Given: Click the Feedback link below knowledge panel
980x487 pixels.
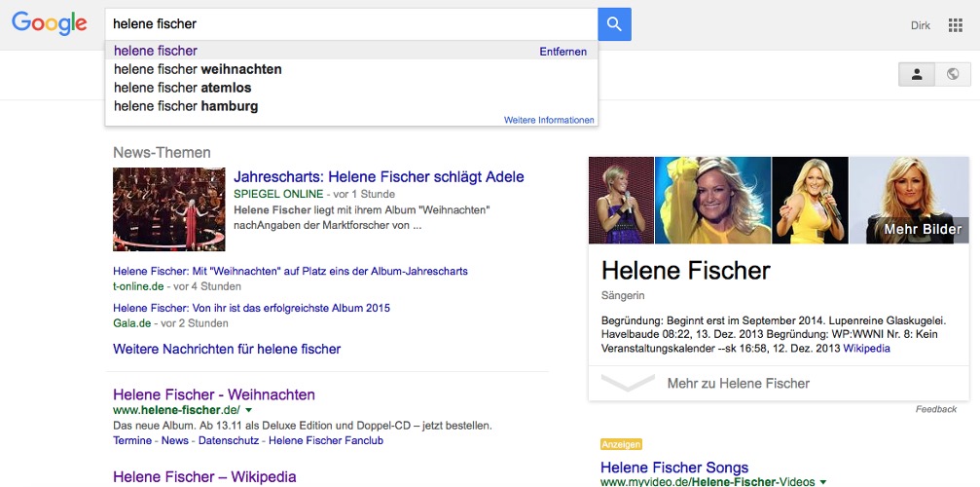Looking at the screenshot, I should [x=936, y=409].
